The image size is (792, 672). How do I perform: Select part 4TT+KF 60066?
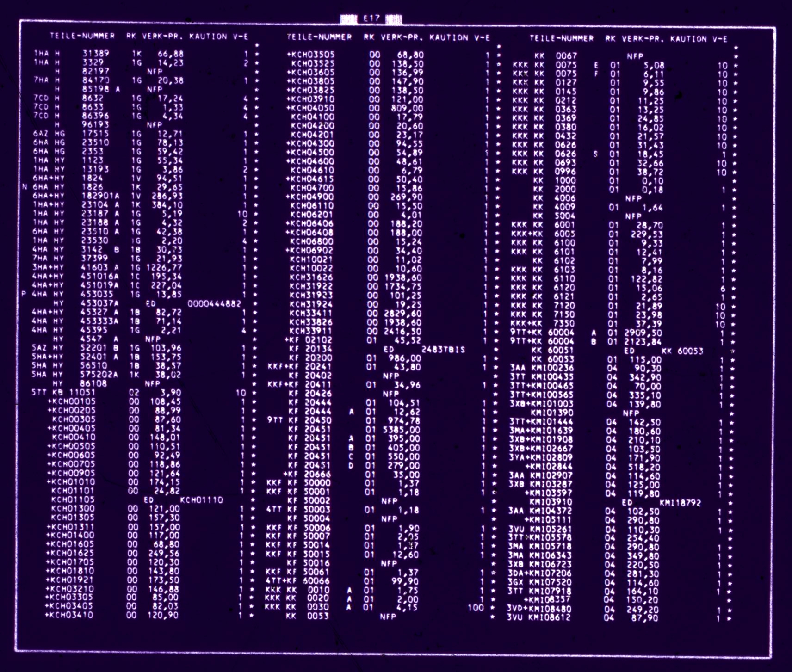298,581
